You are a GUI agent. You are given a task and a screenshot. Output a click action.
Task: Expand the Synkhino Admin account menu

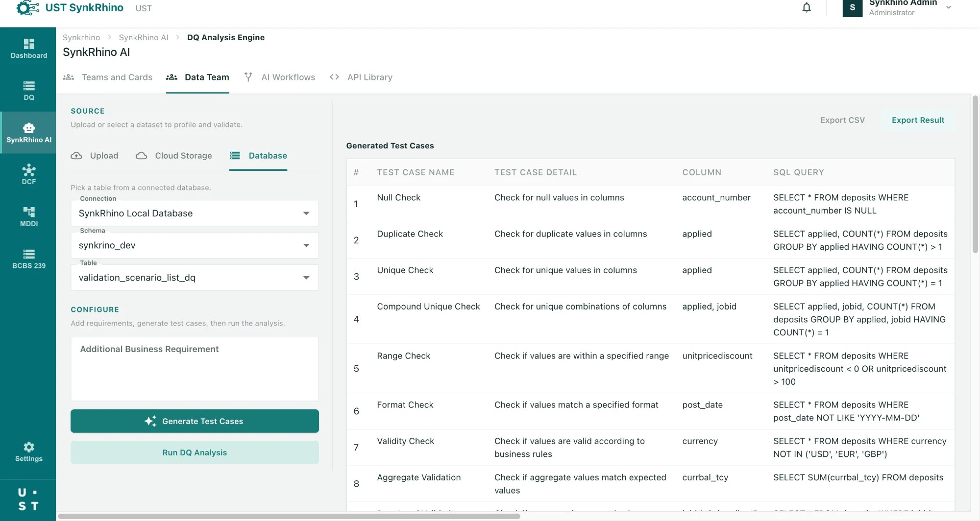[949, 7]
